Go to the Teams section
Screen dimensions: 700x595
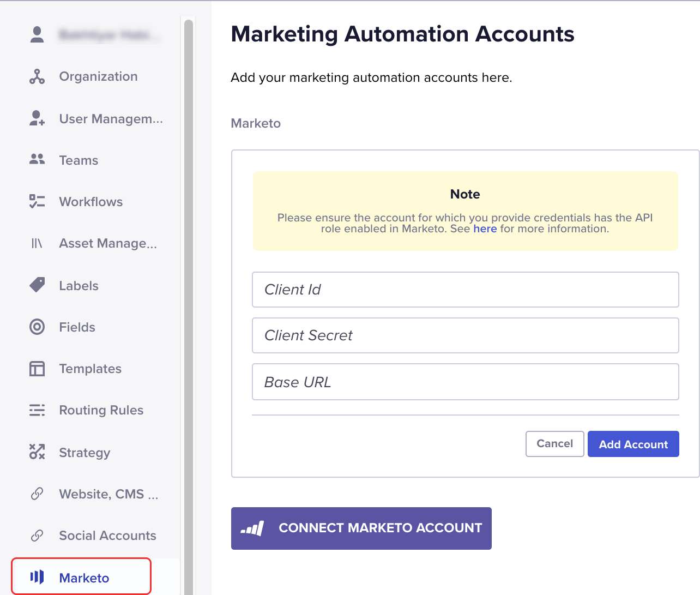click(x=79, y=160)
